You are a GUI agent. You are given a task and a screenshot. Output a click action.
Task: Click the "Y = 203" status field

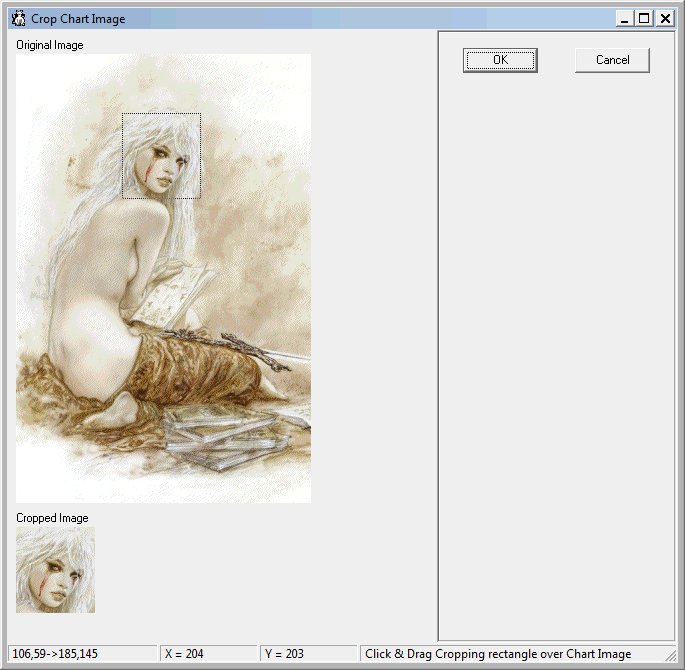[309, 653]
